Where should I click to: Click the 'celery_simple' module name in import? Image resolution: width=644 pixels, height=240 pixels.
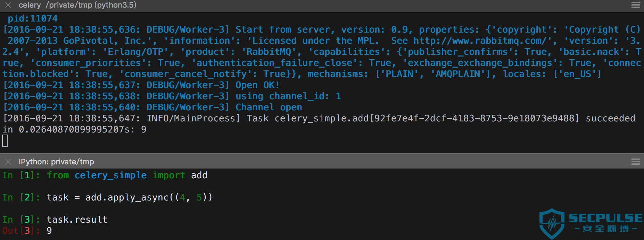point(110,175)
